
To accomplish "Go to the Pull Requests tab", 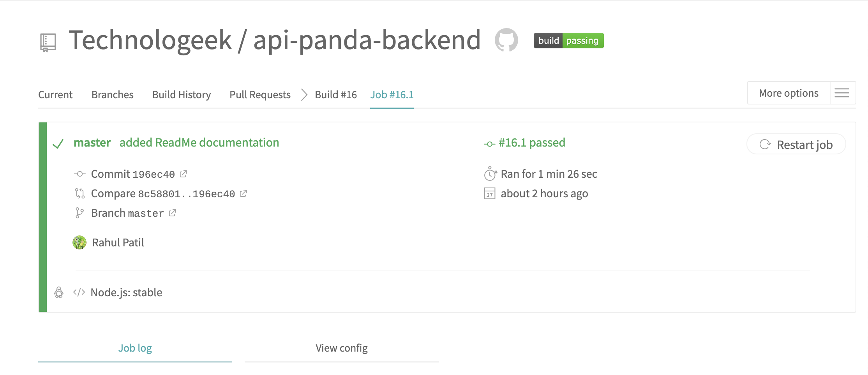I will [x=260, y=95].
